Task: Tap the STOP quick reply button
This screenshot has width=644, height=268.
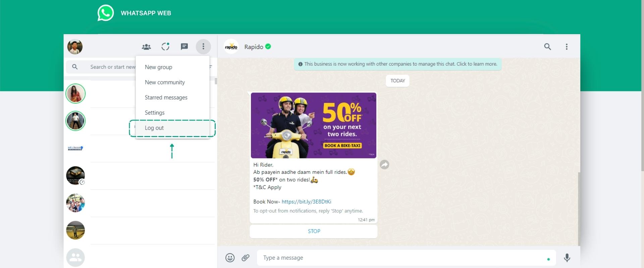Action: click(x=314, y=231)
